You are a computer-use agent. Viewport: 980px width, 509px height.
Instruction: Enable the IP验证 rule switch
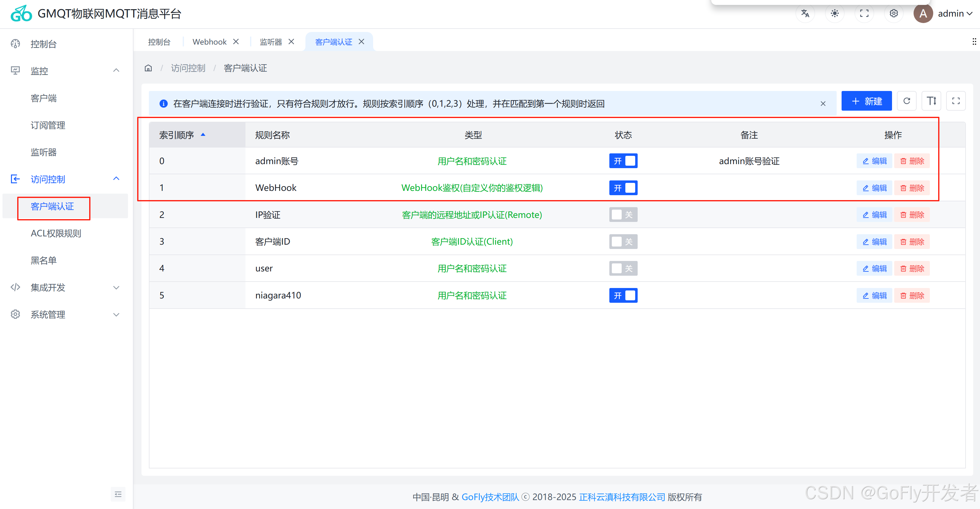pyautogui.click(x=623, y=215)
